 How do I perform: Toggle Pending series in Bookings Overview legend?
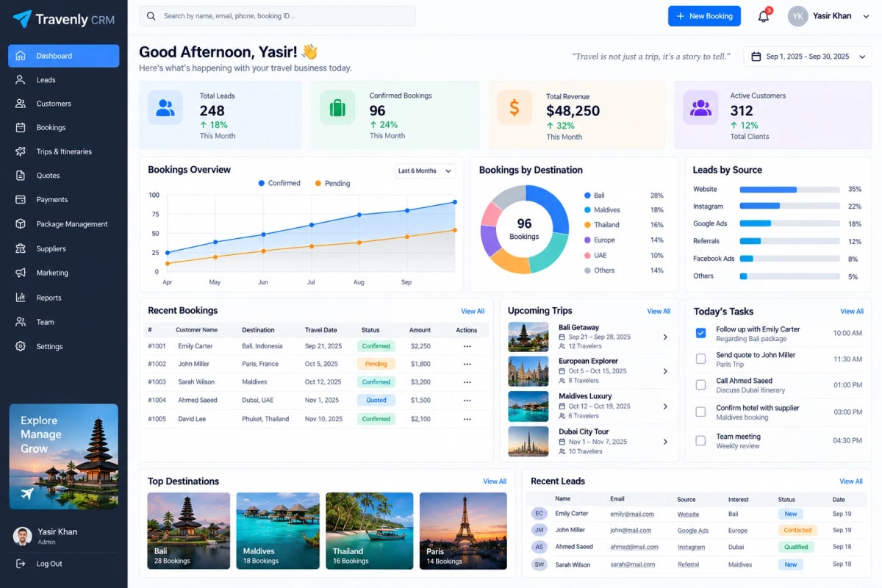[x=333, y=183]
